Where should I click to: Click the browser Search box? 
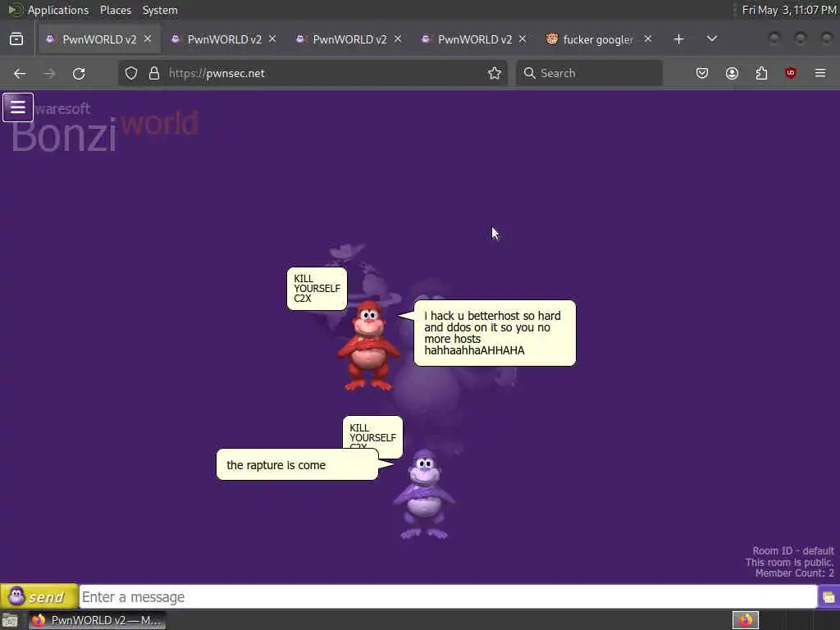tap(589, 73)
